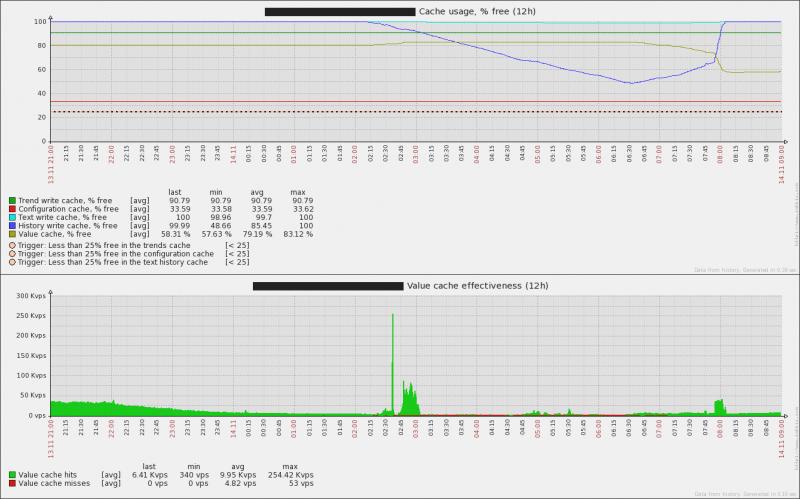This screenshot has height=499, width=800.
Task: Click the "23:00" time label on Value cache effectiveness graph
Action: coord(172,429)
